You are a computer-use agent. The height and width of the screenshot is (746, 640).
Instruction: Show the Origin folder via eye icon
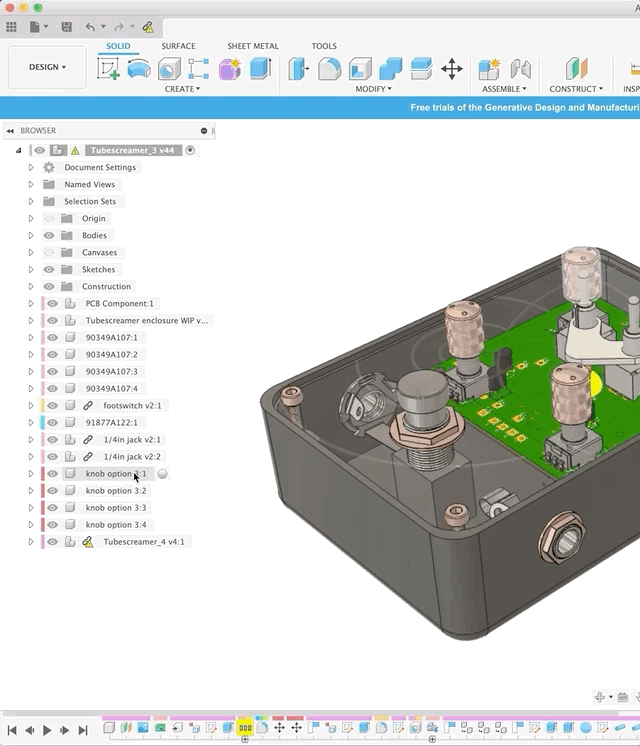49,218
